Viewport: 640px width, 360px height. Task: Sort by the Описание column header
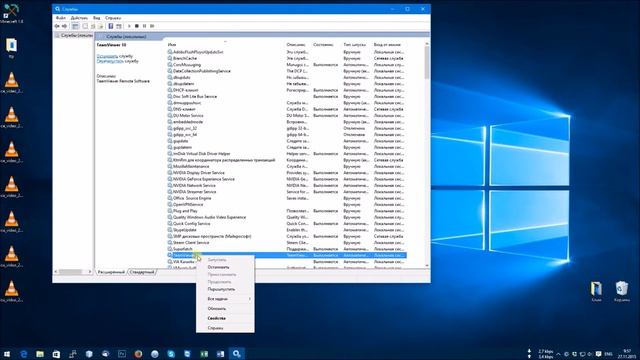click(x=296, y=44)
